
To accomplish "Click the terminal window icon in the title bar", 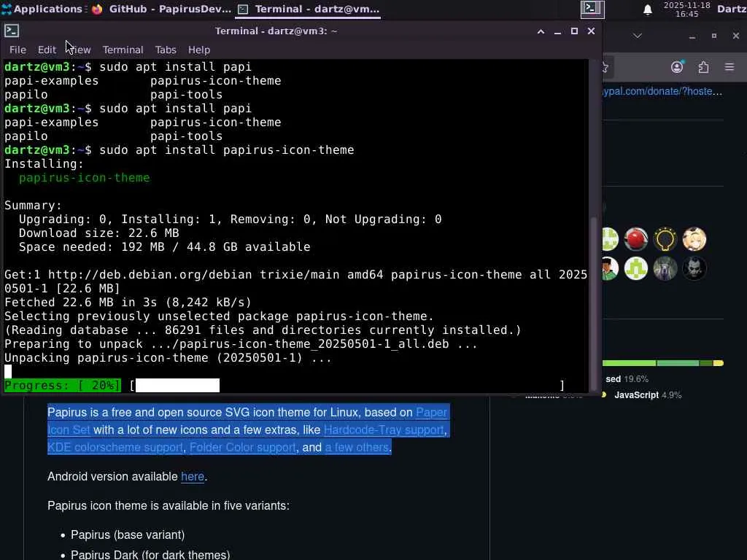I will 12,31.
